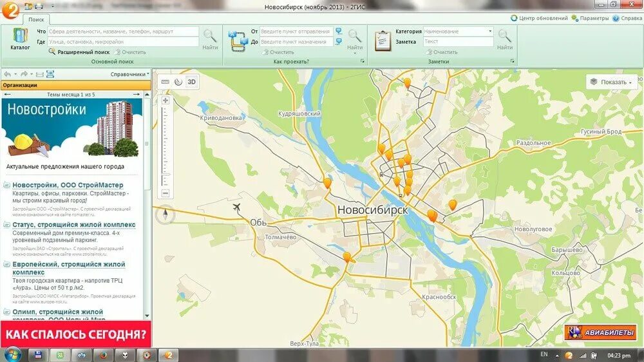644x362 pixels.
Task: Open Олимп, строящийся жилой link
Action: tap(57, 312)
